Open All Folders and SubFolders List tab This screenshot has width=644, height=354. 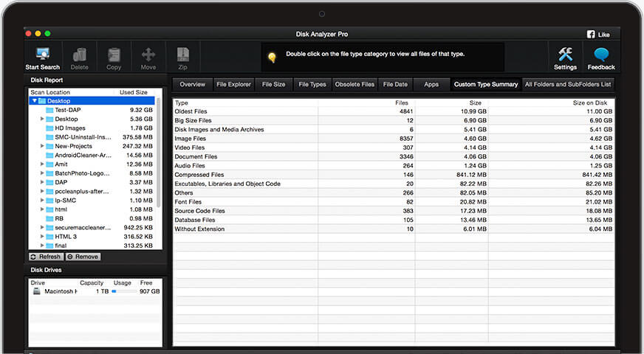pyautogui.click(x=568, y=85)
